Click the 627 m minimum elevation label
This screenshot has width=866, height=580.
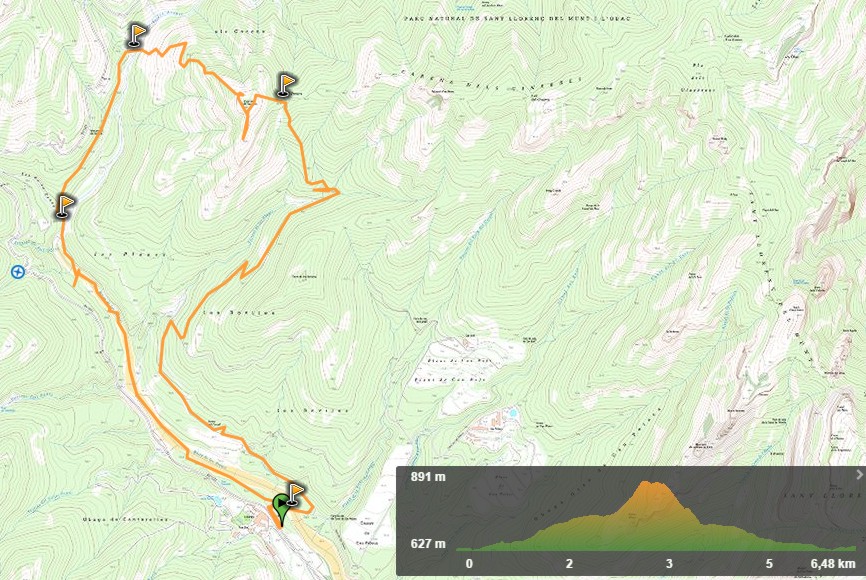click(x=428, y=544)
